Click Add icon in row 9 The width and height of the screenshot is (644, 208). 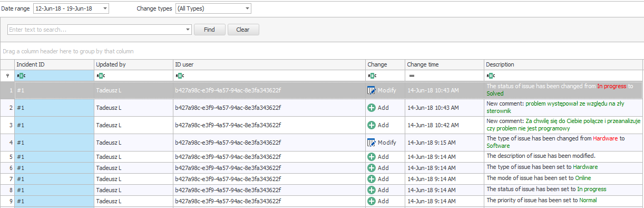(x=372, y=201)
